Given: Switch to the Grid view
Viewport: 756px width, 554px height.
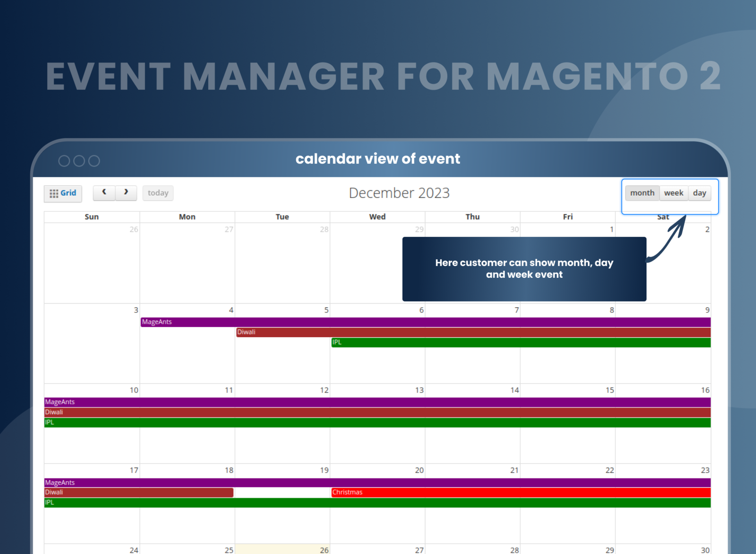Looking at the screenshot, I should 63,194.
